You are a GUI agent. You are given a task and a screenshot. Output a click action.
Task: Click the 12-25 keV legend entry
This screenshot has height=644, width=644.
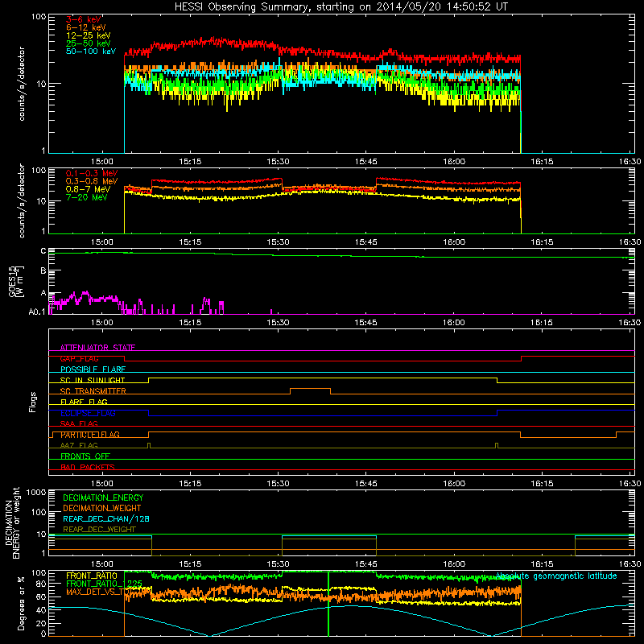tap(89, 35)
